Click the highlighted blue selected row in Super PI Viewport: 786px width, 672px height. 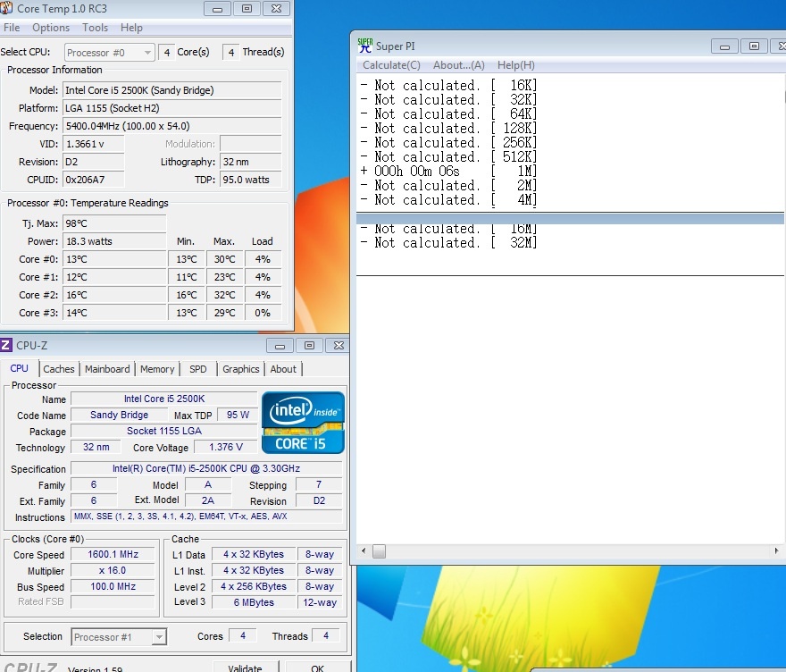[x=570, y=218]
